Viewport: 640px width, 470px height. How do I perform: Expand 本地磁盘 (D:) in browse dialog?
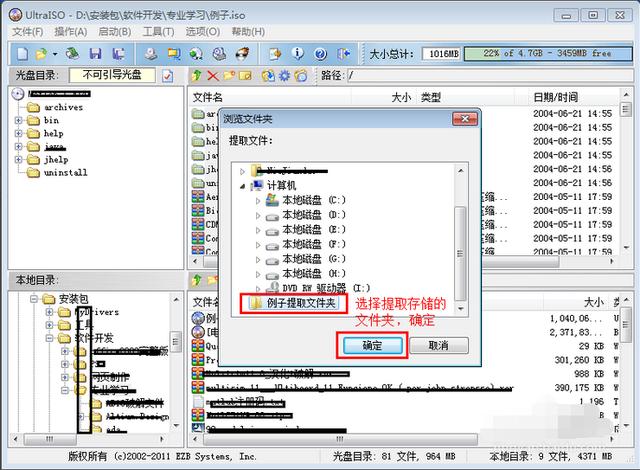coord(258,215)
